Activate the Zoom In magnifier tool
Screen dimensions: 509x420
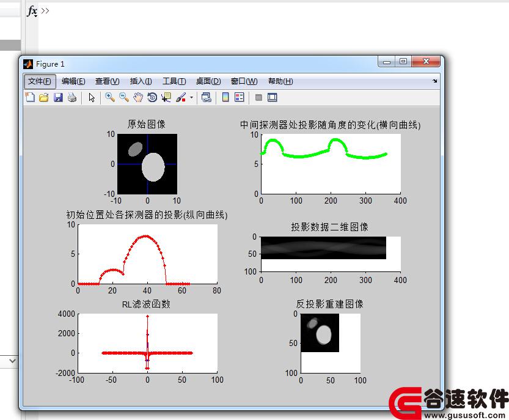click(x=110, y=97)
